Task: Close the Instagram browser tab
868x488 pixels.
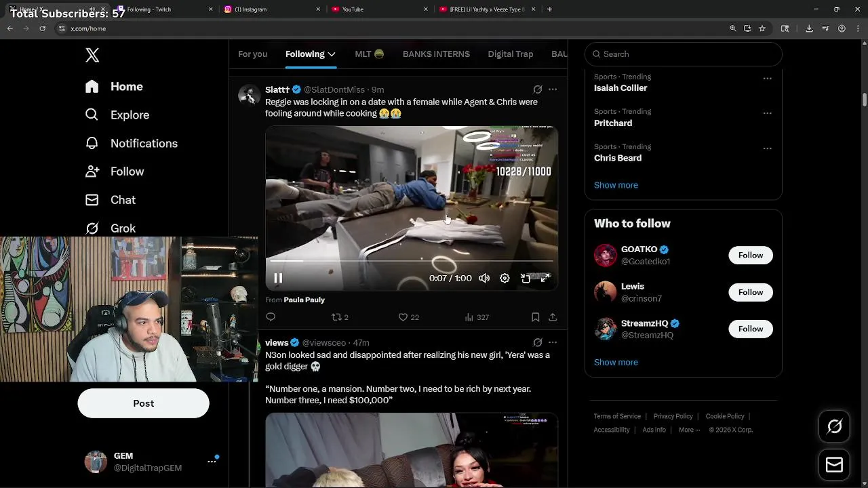Action: tap(318, 9)
